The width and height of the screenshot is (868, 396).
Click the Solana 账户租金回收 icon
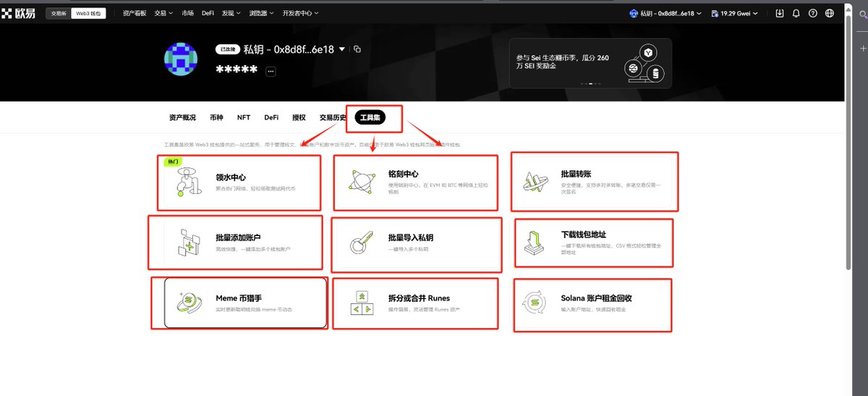click(534, 303)
